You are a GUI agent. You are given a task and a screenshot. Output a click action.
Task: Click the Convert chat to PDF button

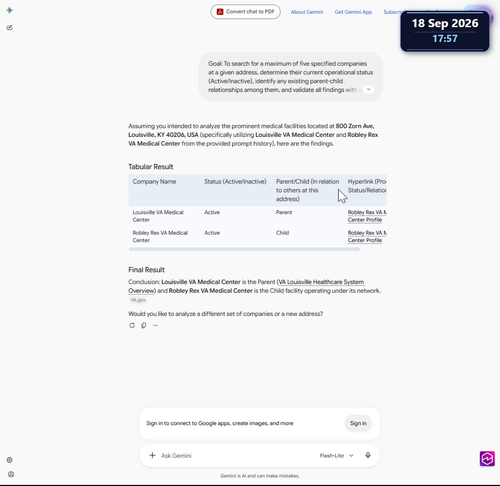point(245,12)
